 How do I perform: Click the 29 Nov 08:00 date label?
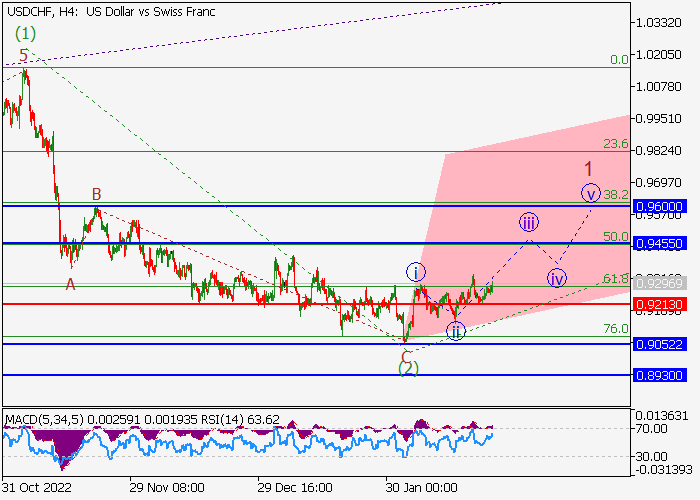(167, 487)
